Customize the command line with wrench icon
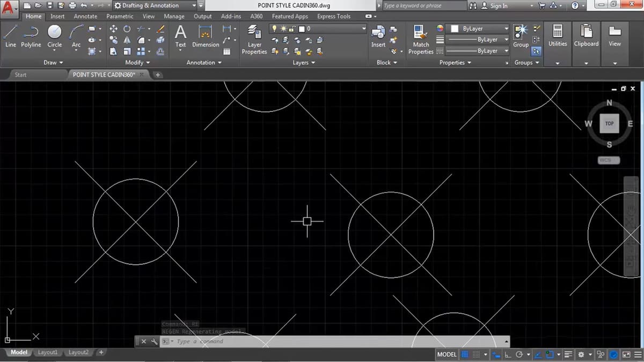The image size is (644, 362). 154,341
